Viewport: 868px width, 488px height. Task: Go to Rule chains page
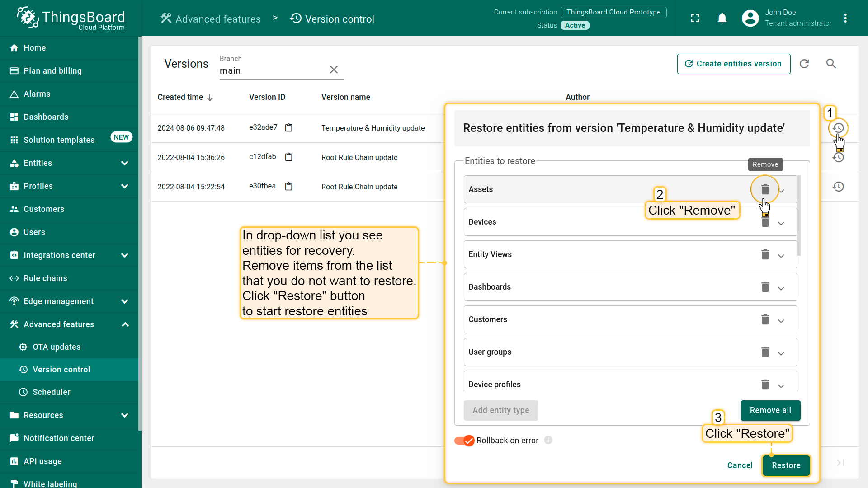point(45,278)
